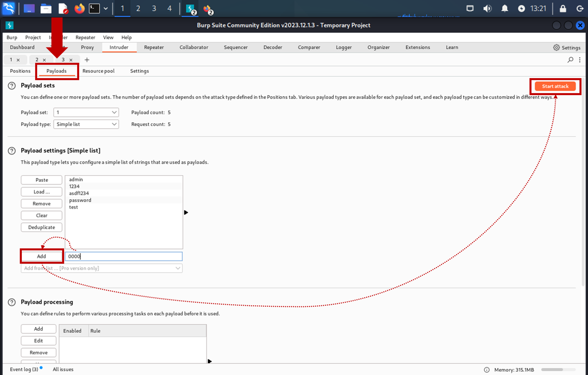Open the display tray icon

tap(470, 8)
